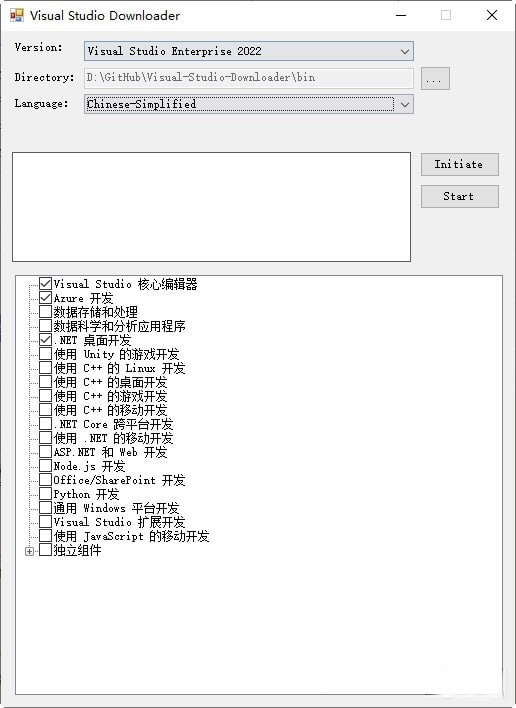Click the Initiate button
The width and height of the screenshot is (516, 708).
click(460, 164)
